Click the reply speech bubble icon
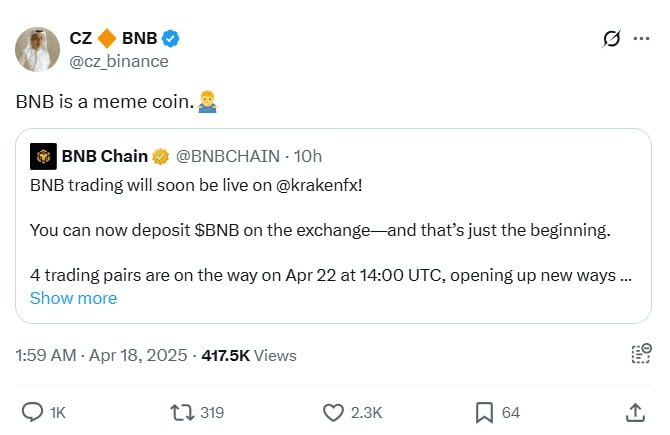670x435 pixels. point(32,412)
